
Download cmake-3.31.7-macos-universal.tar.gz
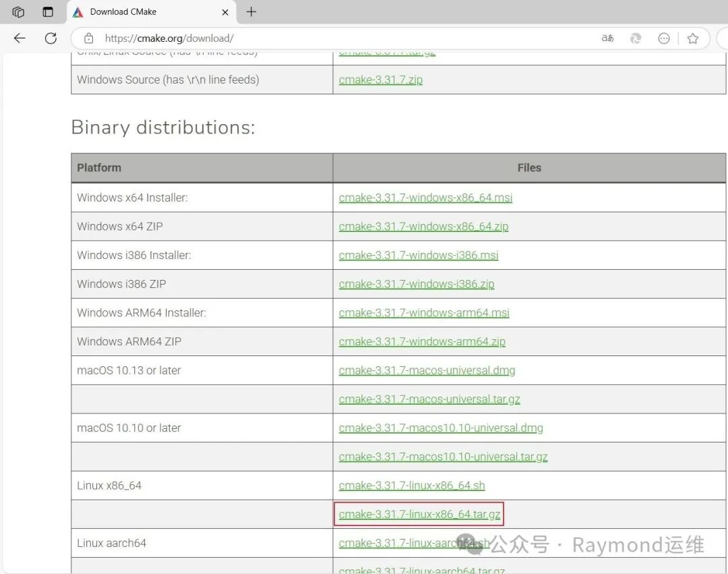[x=429, y=399]
